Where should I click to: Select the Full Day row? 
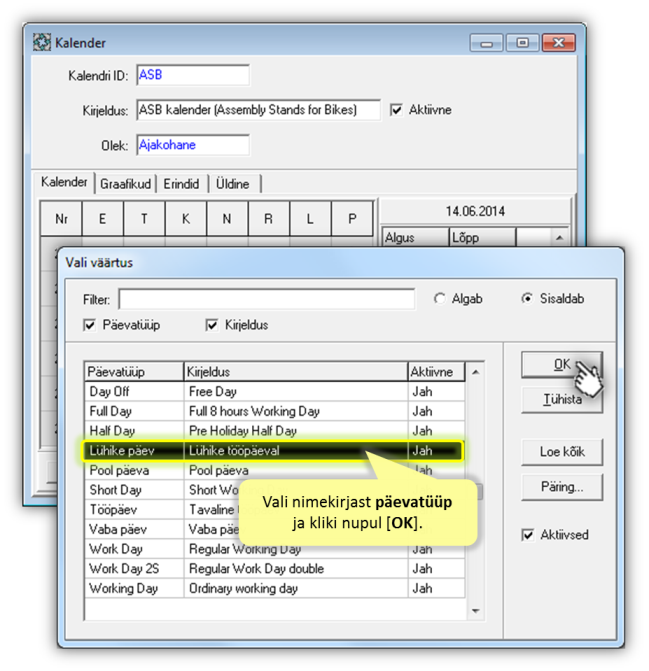pos(275,411)
